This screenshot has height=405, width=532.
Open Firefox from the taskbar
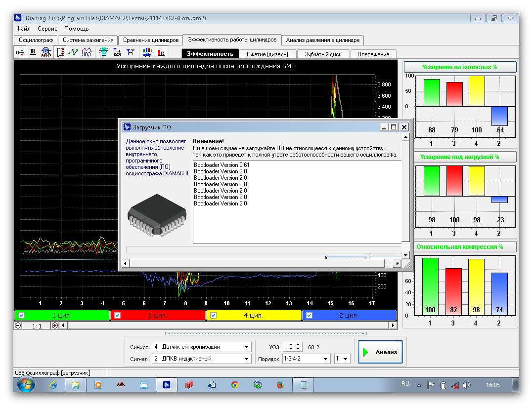[x=280, y=385]
